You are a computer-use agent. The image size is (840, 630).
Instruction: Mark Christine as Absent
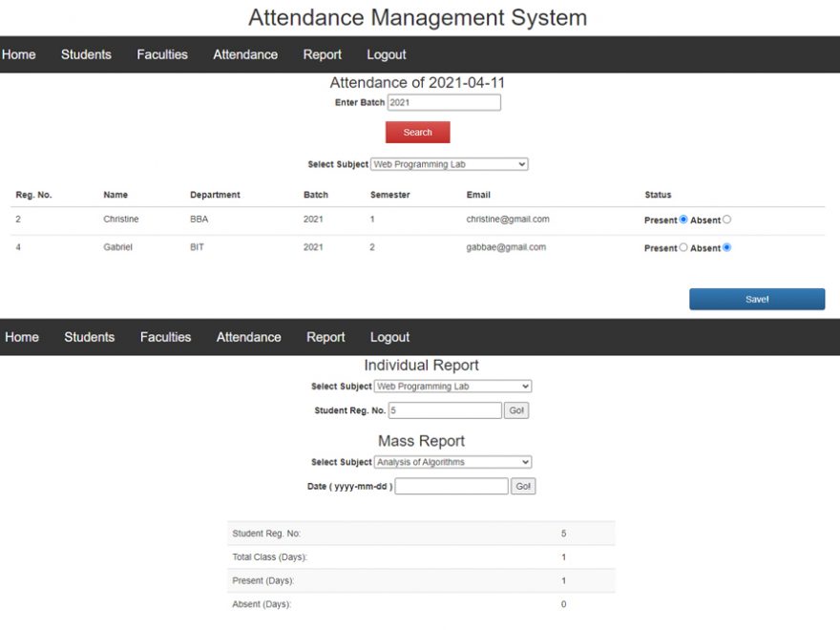point(727,220)
